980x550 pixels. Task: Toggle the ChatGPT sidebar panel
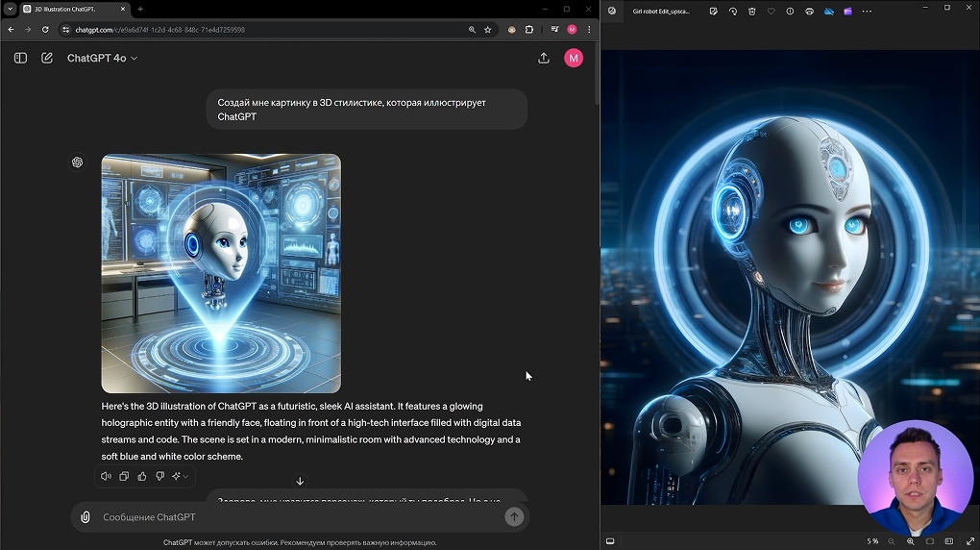click(20, 59)
